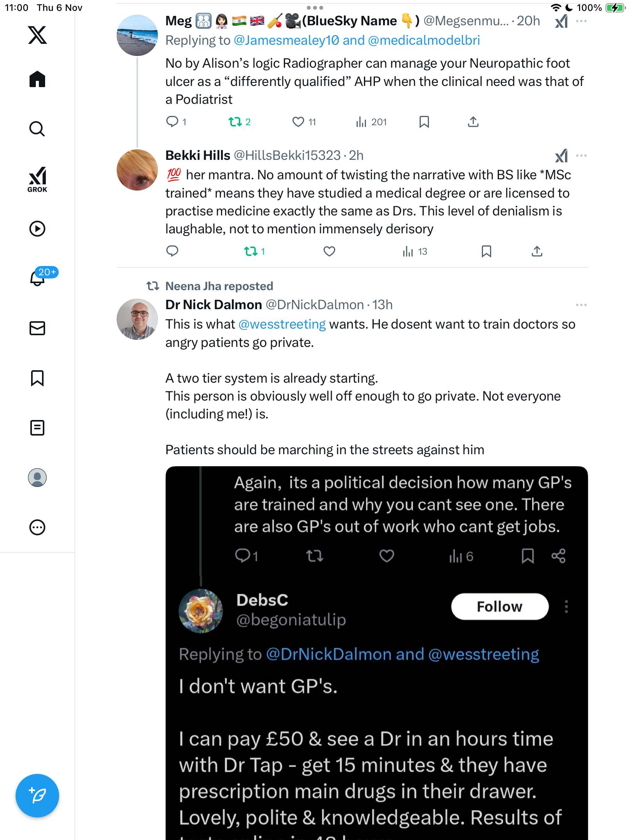Screen dimensions: 630x840
Task: Go to Home feed
Action: click(37, 79)
